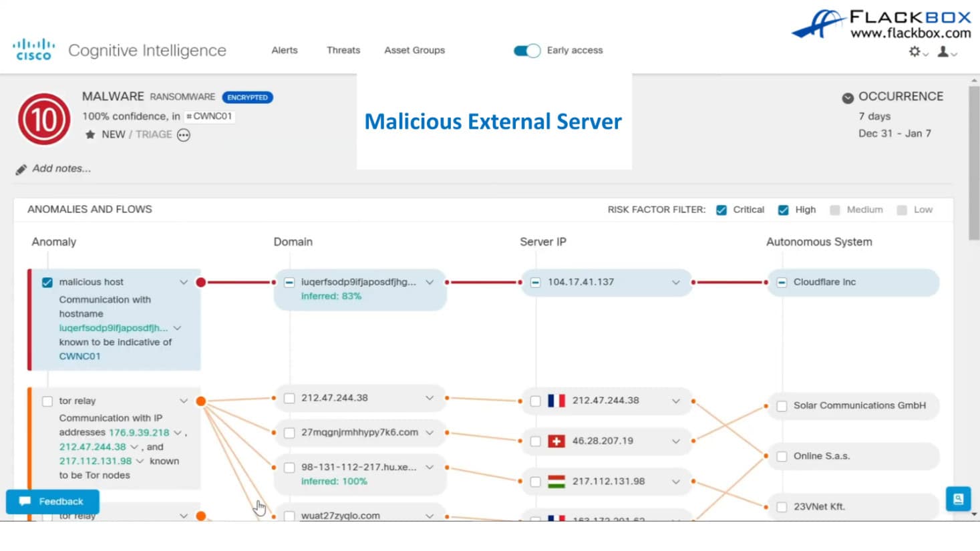980x551 pixels.
Task: Expand the 27mqgnjrmhhypy7k6.com domain dropdown
Action: [430, 433]
